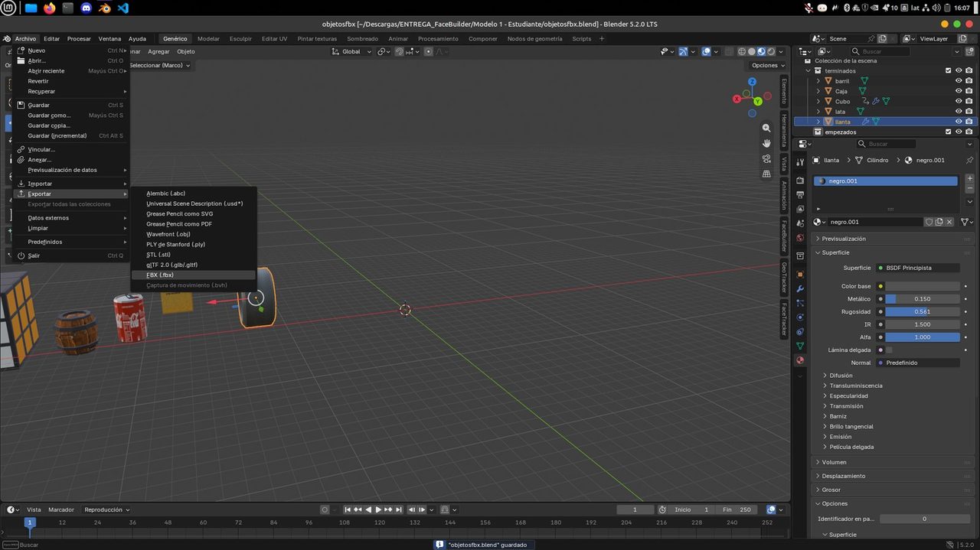Hide the barril object in the viewport

click(x=959, y=81)
